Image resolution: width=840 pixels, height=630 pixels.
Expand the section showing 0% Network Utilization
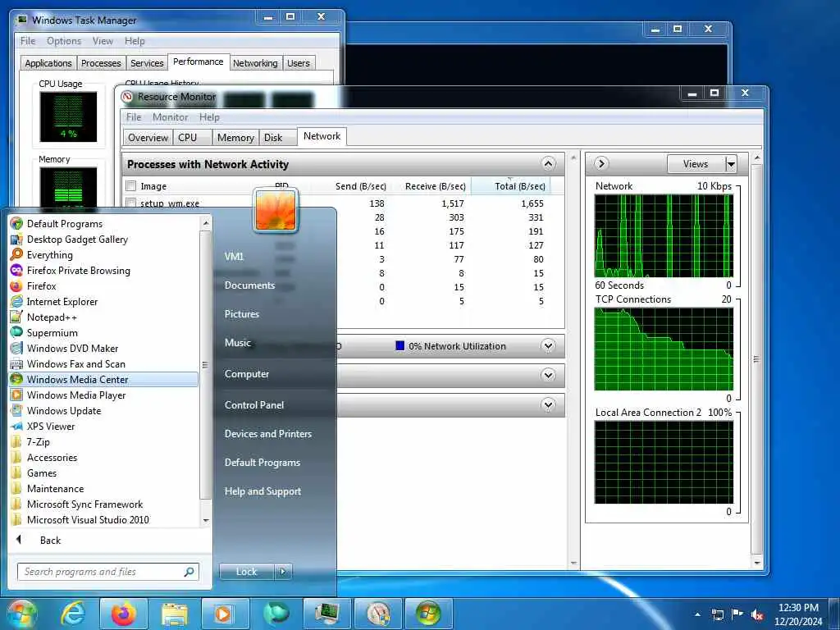(548, 346)
